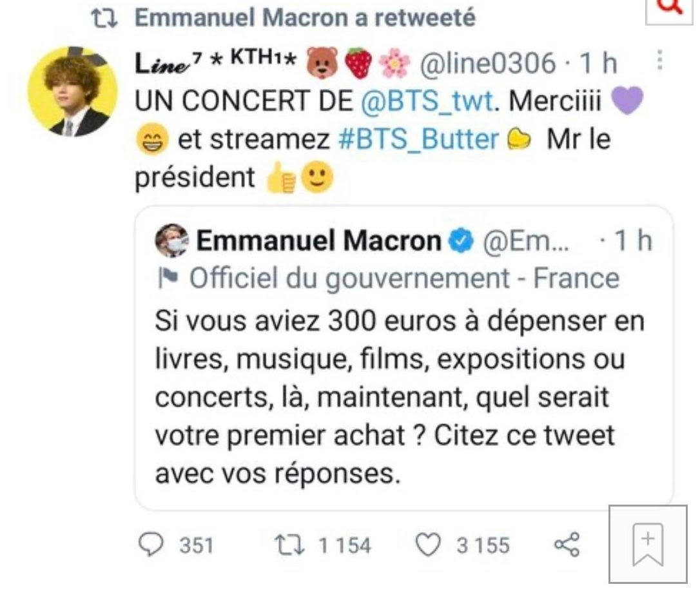700x600 pixels.
Task: Click the bookmark plus icon
Action: (648, 544)
